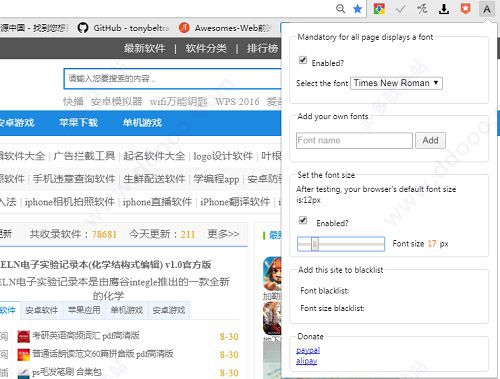Click the 更多>> link
Image resolution: width=500 pixels, height=379 pixels.
click(x=223, y=234)
